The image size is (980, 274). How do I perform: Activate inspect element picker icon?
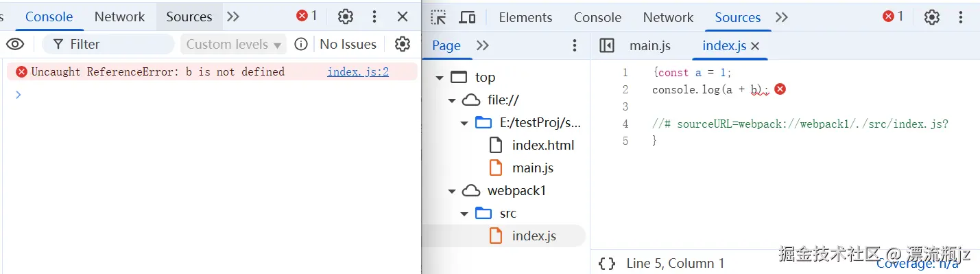point(438,17)
